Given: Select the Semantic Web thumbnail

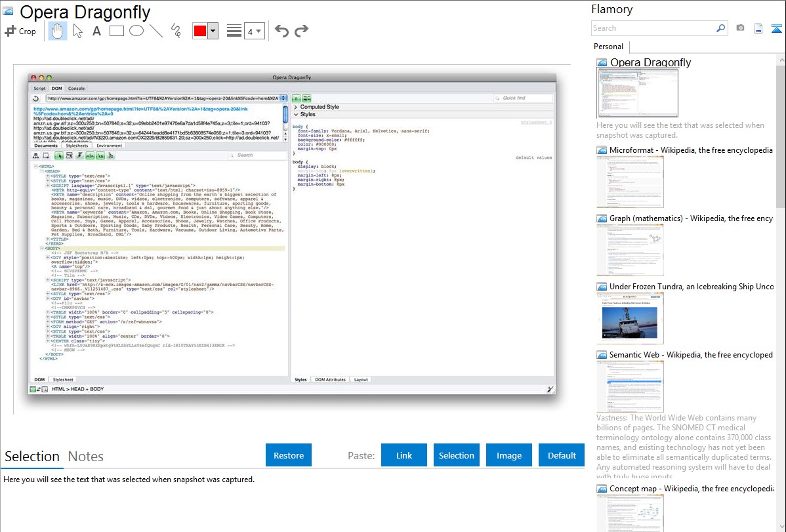Looking at the screenshot, I should pyautogui.click(x=630, y=386).
